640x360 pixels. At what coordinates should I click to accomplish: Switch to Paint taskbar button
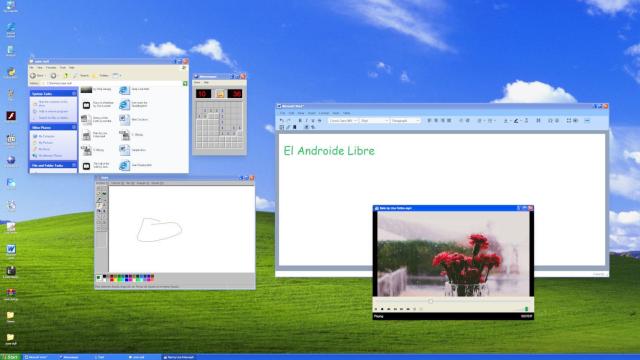point(109,357)
